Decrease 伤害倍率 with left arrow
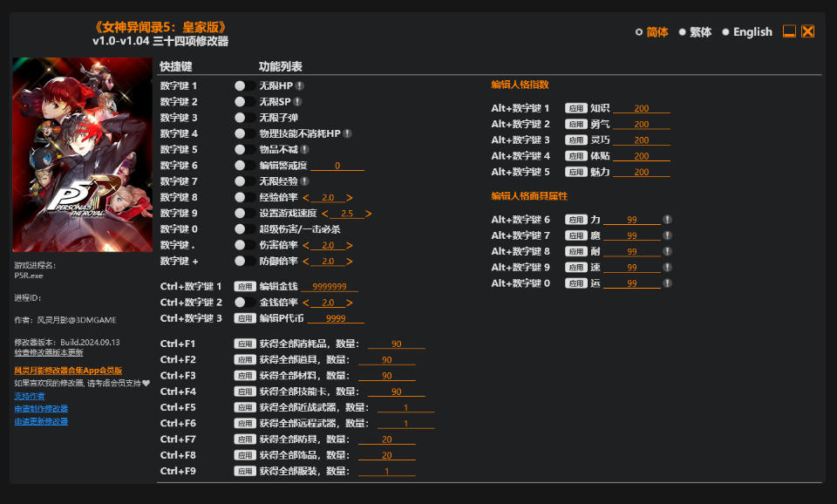This screenshot has width=837, height=504. click(306, 245)
